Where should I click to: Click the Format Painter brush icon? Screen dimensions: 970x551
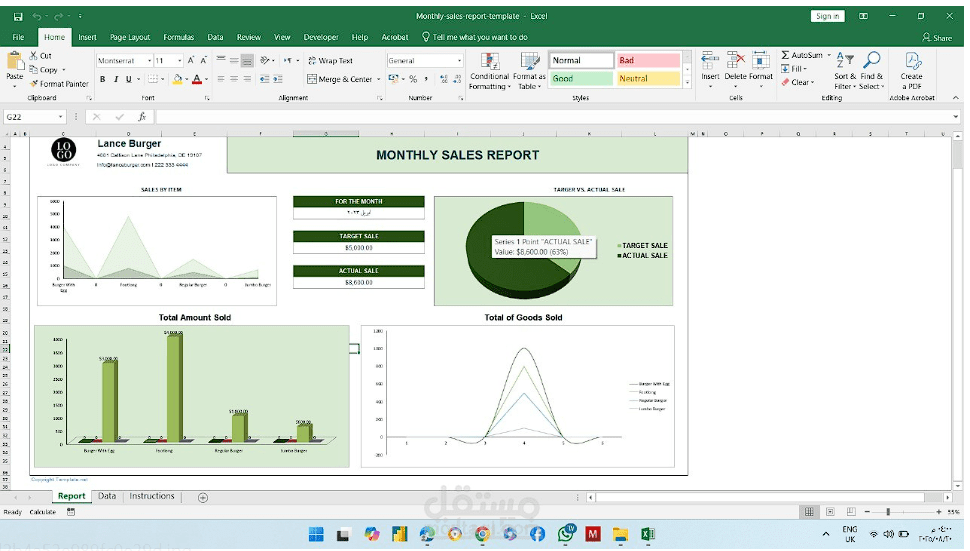click(x=34, y=84)
